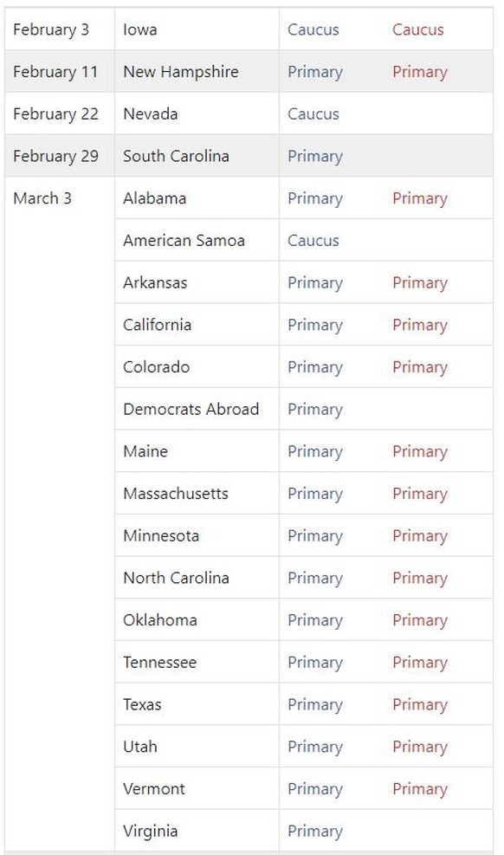Click Maine Republican Primary link
Screen dimensions: 504x855
[x=419, y=452]
